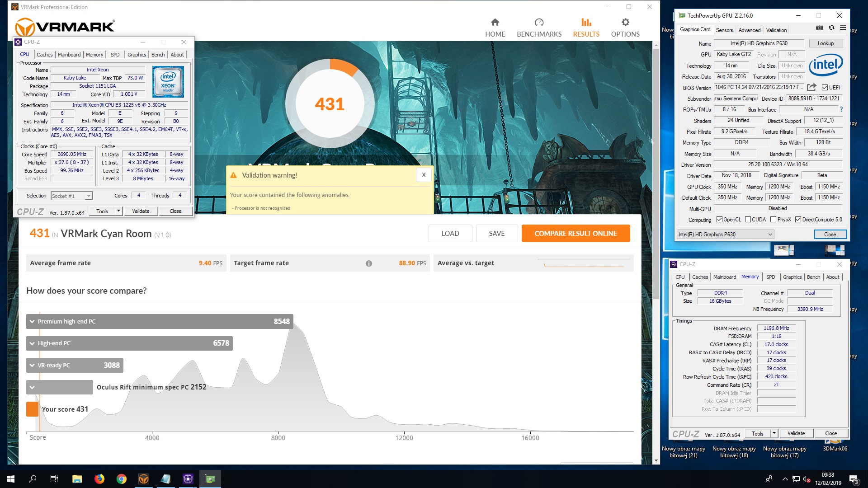Expand Oculus Rift minimum spec PC chevron
868x488 pixels.
[x=32, y=387]
